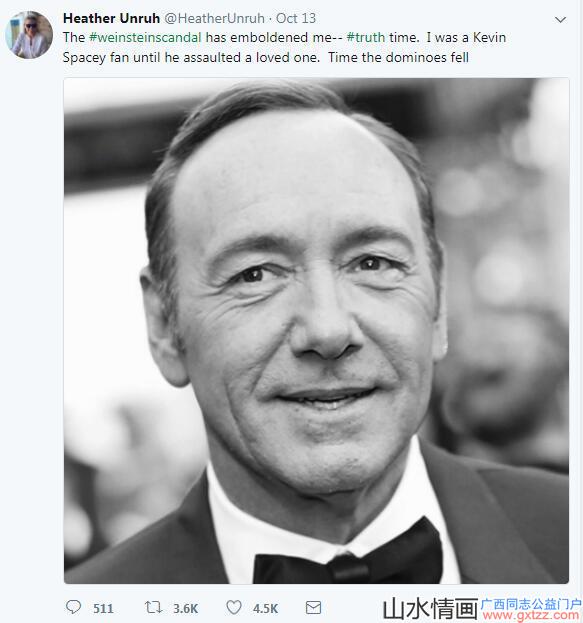Click the 'Time the dominoes fell' sentence
Screen dimensions: 583x623
point(398,57)
